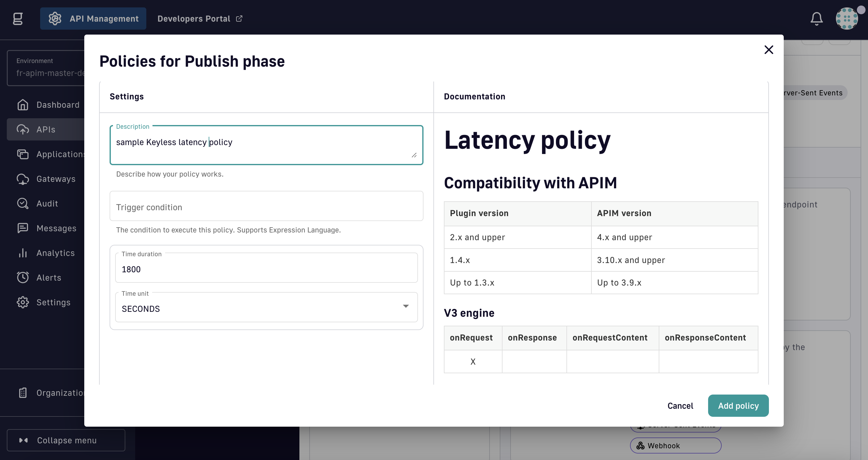Viewport: 868px width, 460px height.
Task: Click the Add policy button
Action: tap(738, 406)
